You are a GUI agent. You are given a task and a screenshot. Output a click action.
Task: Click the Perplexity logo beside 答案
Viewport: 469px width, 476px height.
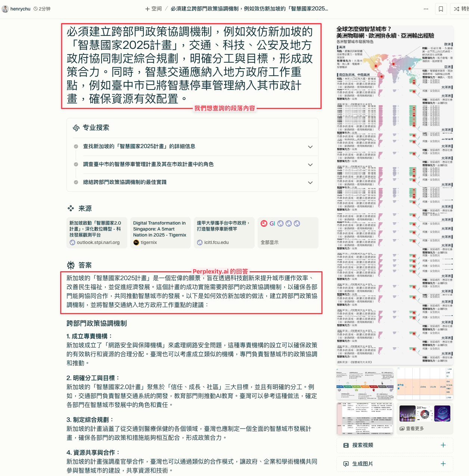[x=71, y=265]
